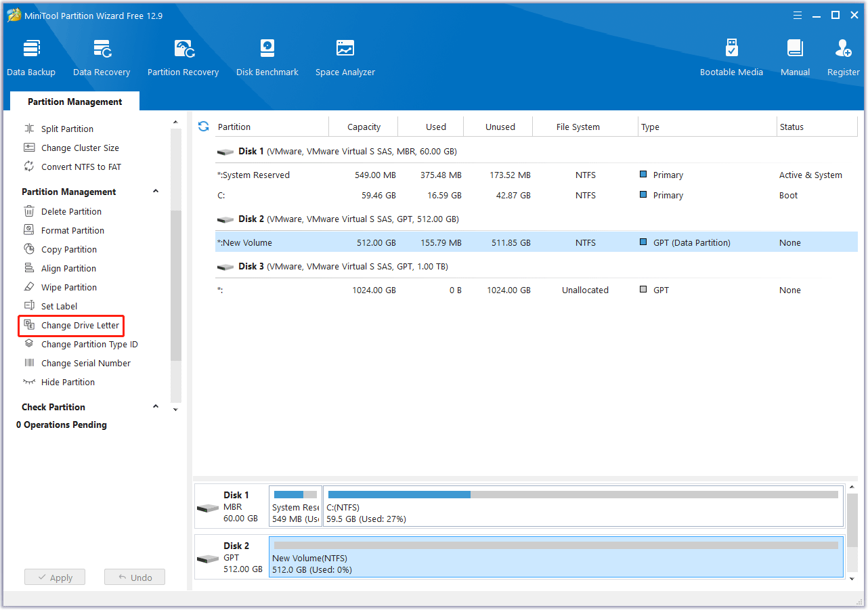Click the Convert NTFS to FAT icon
The width and height of the screenshot is (868, 610).
click(x=29, y=167)
